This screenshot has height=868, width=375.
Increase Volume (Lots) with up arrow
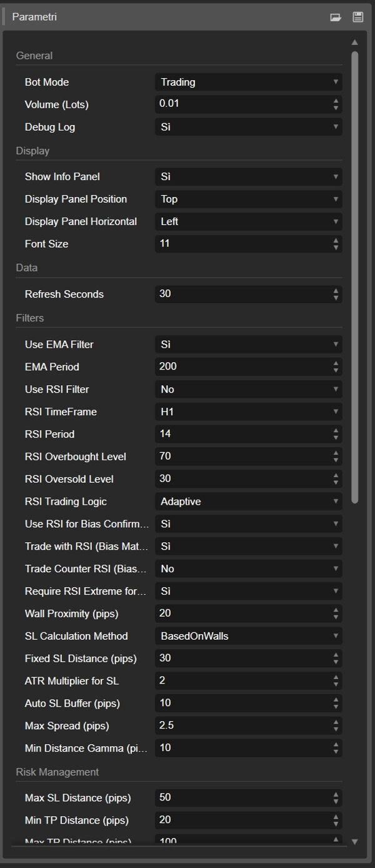pyautogui.click(x=336, y=101)
